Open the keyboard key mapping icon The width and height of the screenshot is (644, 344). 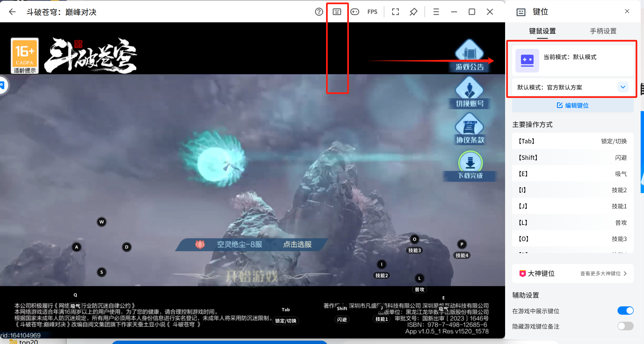337,12
